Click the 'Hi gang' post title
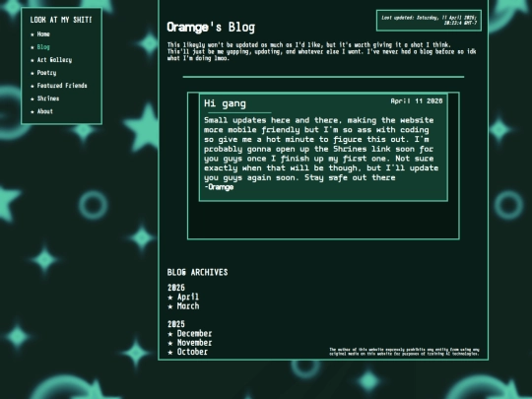 click(225, 103)
